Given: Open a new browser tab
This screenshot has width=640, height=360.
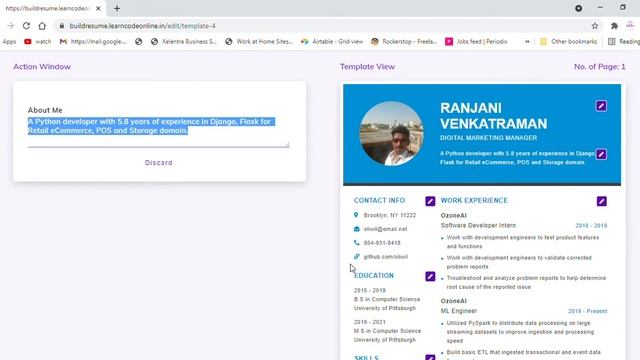Looking at the screenshot, I should click(x=117, y=8).
